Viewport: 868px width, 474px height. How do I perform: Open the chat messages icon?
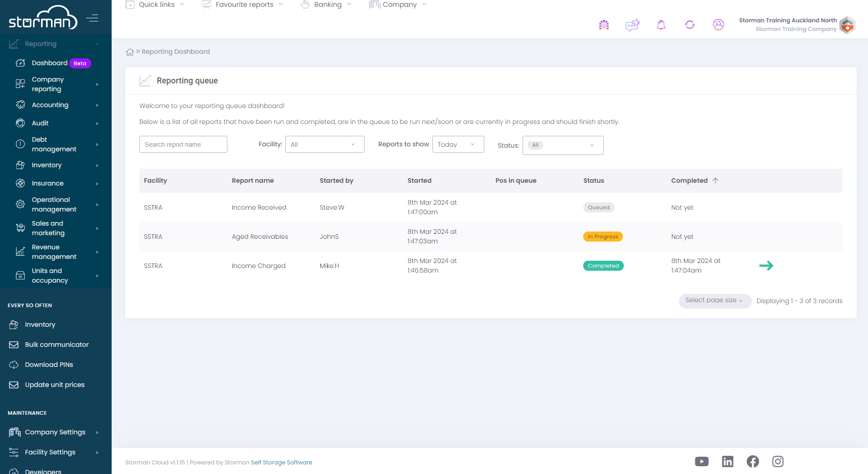point(632,25)
